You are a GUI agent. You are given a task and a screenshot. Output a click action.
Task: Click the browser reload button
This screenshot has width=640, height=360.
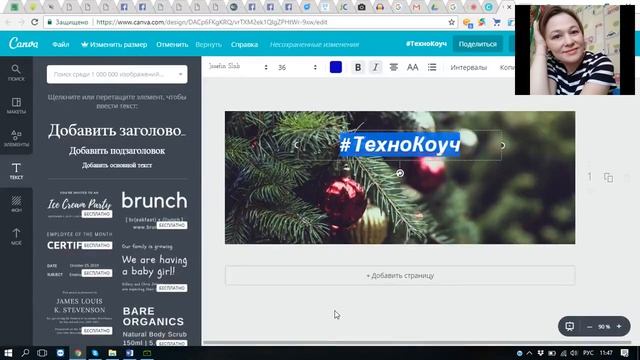[x=35, y=22]
